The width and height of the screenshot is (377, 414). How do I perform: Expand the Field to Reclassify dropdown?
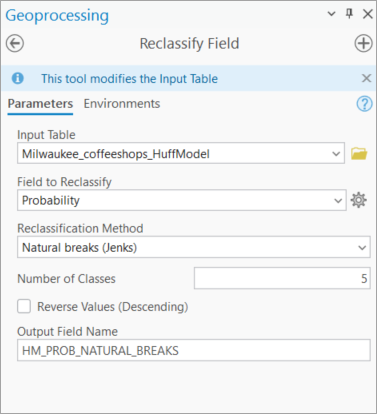pos(338,201)
